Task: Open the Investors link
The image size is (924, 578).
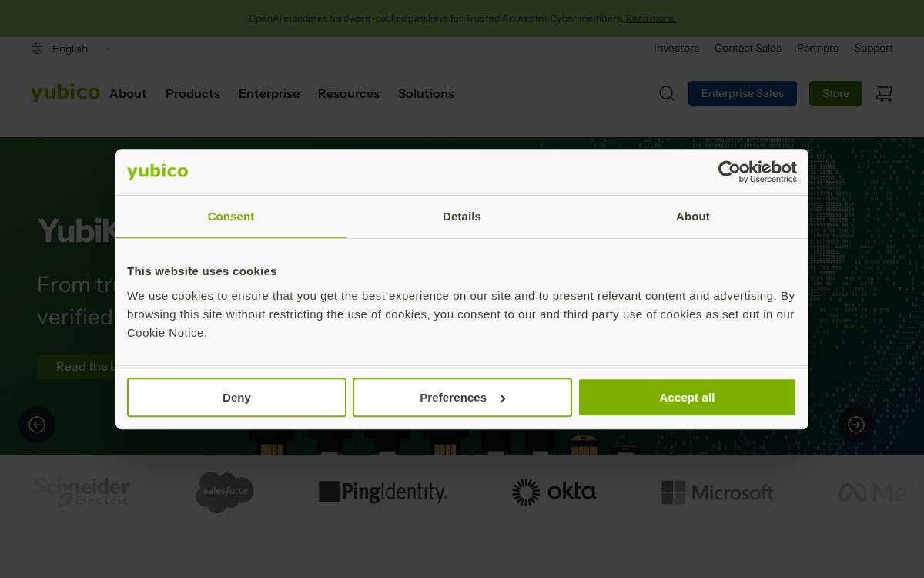Action: coord(676,48)
